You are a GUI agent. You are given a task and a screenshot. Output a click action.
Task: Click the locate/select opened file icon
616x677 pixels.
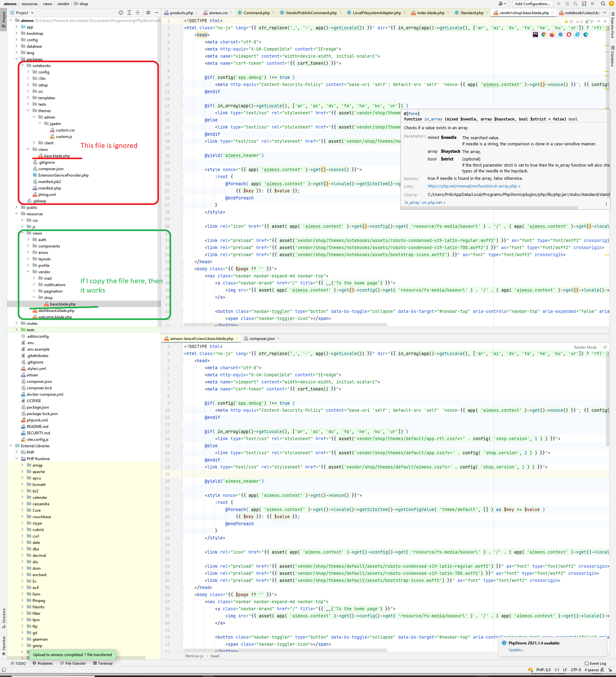(121, 13)
